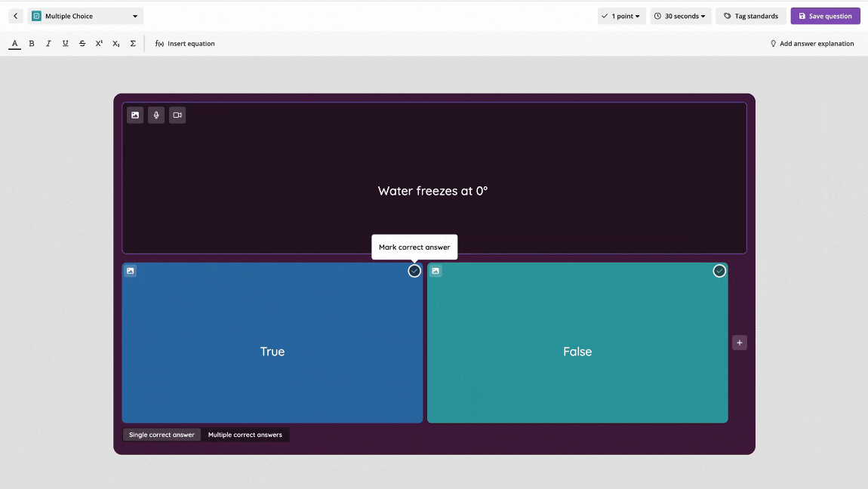Add an image to the question
This screenshot has height=489, width=868.
135,115
